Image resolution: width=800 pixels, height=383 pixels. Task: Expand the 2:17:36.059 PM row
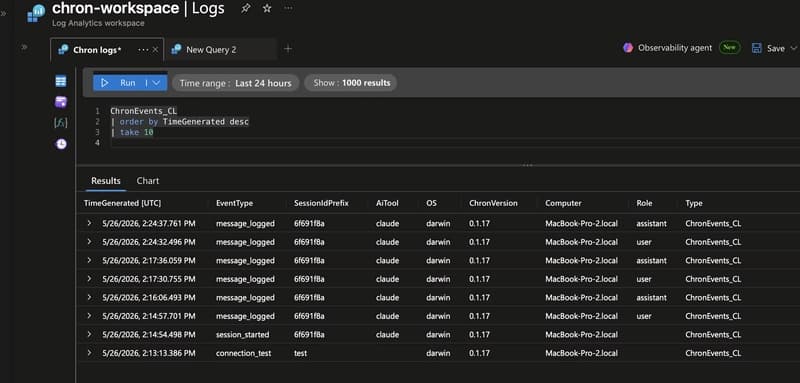(x=89, y=260)
